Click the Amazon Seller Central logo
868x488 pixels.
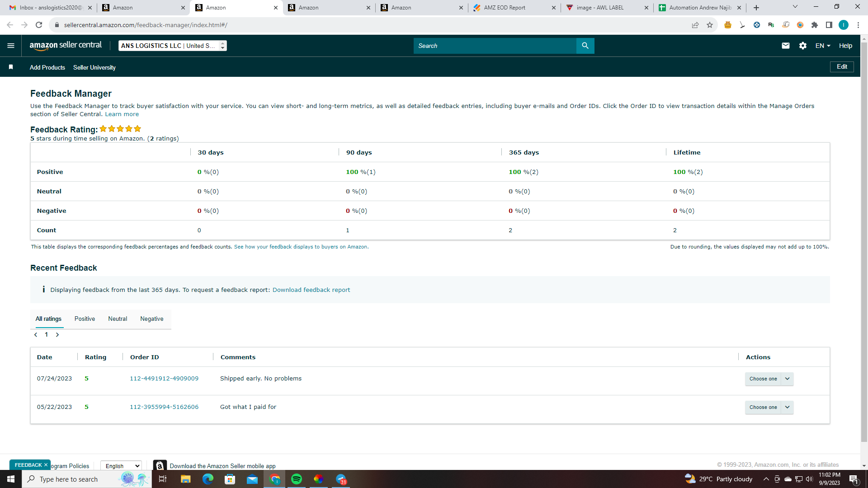(66, 46)
